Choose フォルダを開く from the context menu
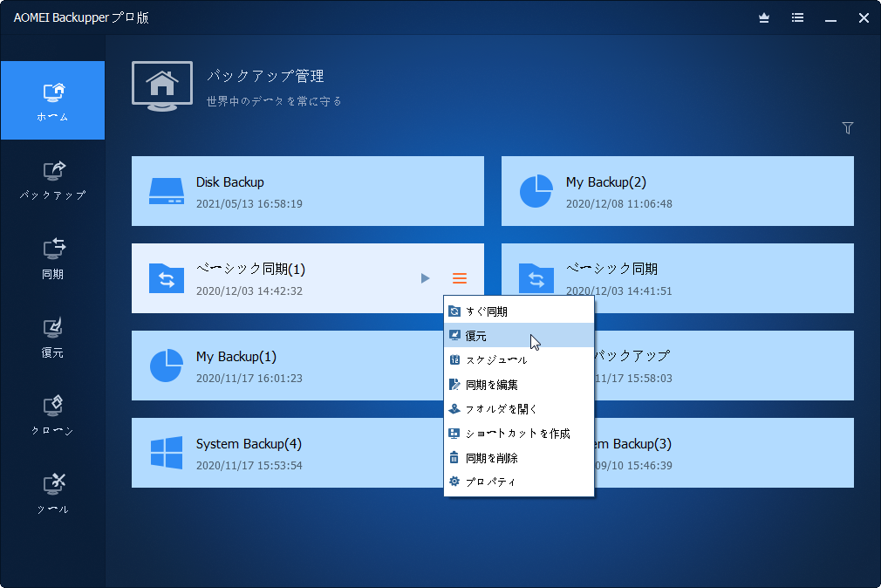 pos(519,409)
